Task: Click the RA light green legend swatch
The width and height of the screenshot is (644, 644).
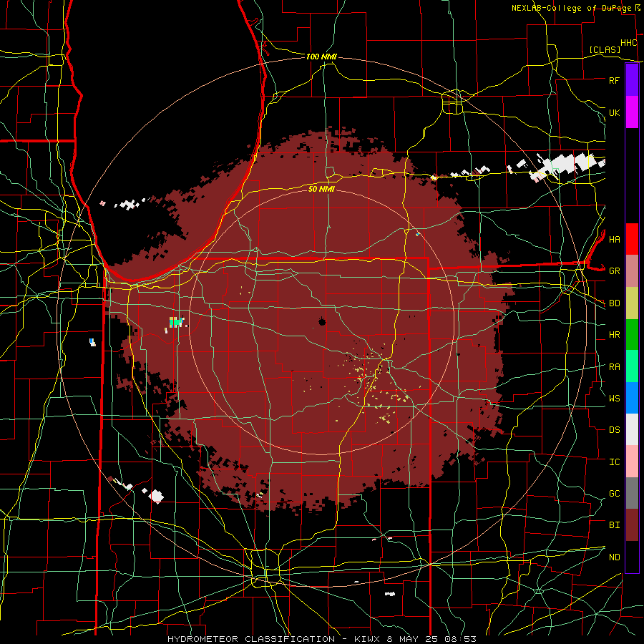Action: coord(632,366)
